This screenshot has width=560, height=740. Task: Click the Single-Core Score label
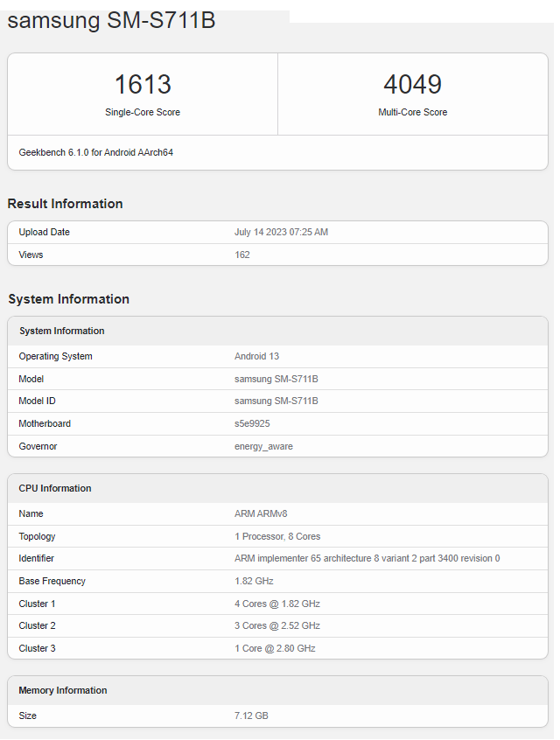point(143,112)
